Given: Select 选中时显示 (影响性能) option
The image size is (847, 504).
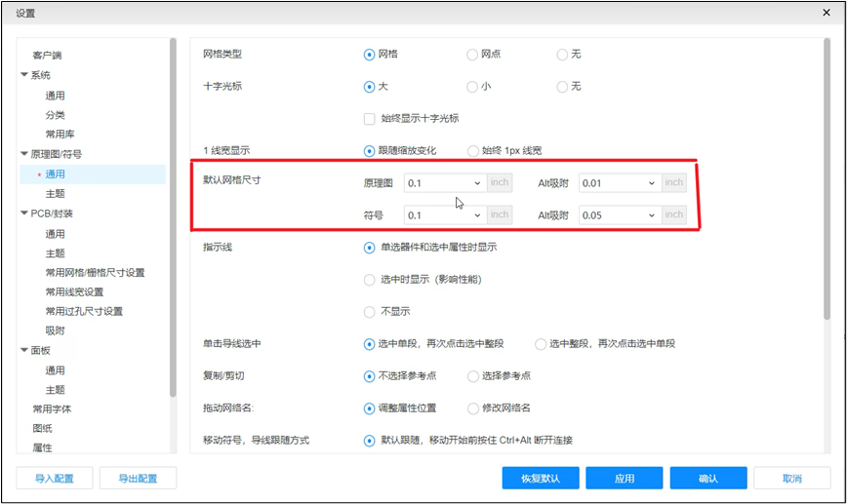Looking at the screenshot, I should [x=369, y=280].
